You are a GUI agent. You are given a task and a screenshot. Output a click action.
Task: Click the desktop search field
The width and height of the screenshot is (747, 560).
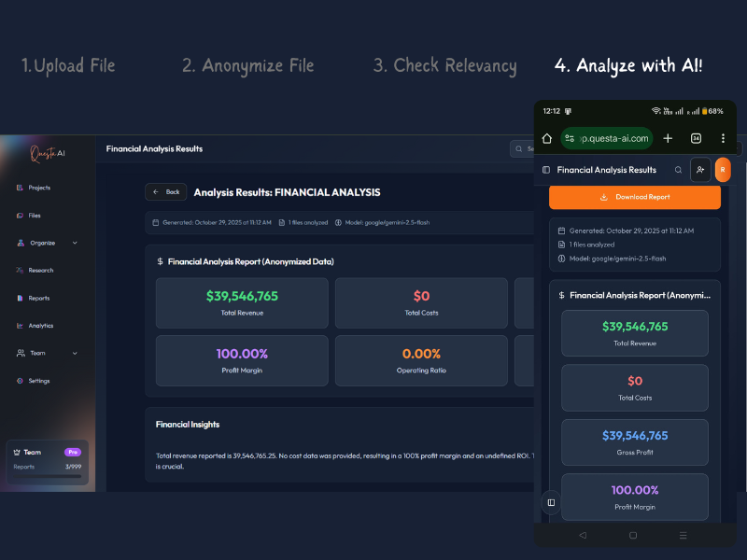point(522,149)
